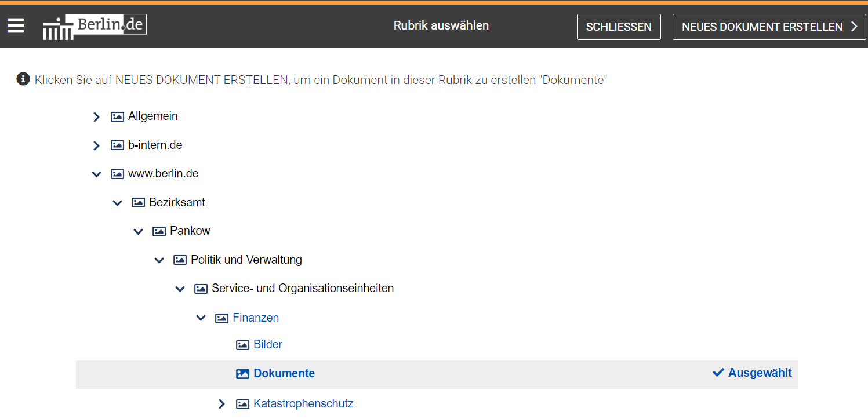Click the image icon beside Bilder

pos(242,344)
